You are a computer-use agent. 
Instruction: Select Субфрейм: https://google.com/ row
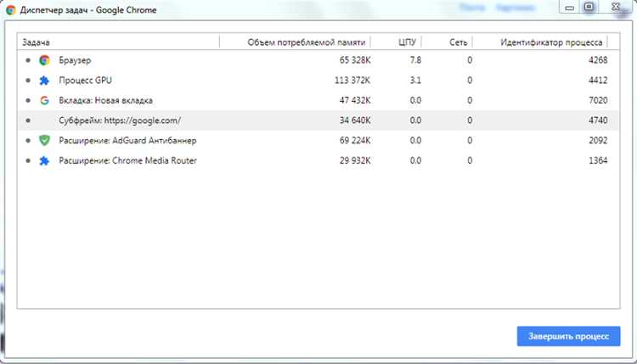pos(318,120)
